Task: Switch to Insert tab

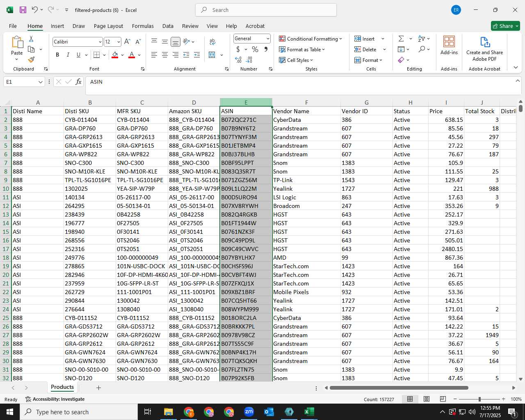Action: (x=57, y=26)
